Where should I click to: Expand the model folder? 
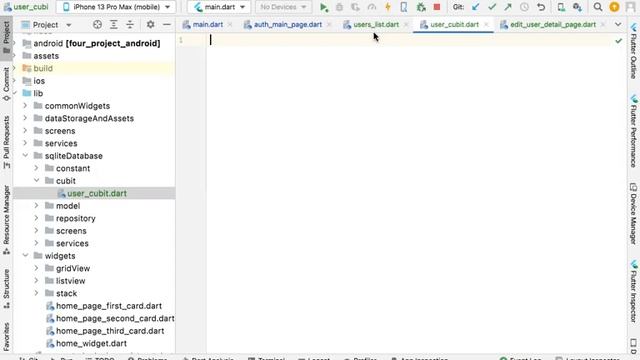click(x=37, y=206)
